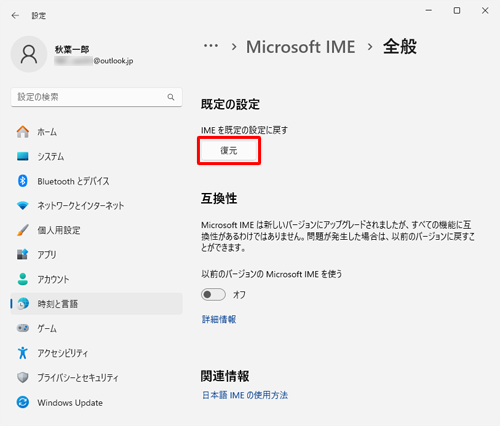Image resolution: width=500 pixels, height=426 pixels.
Task: Minimize the settings window
Action: [x=429, y=11]
